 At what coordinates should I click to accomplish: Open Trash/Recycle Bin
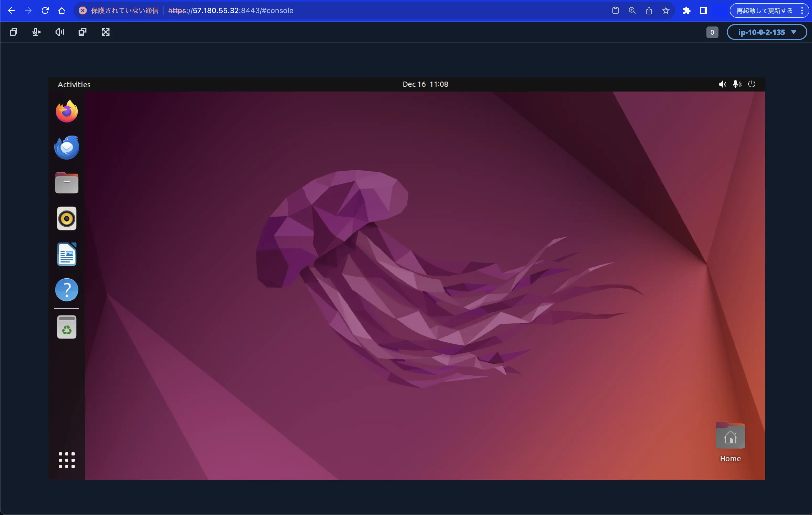[x=66, y=328]
